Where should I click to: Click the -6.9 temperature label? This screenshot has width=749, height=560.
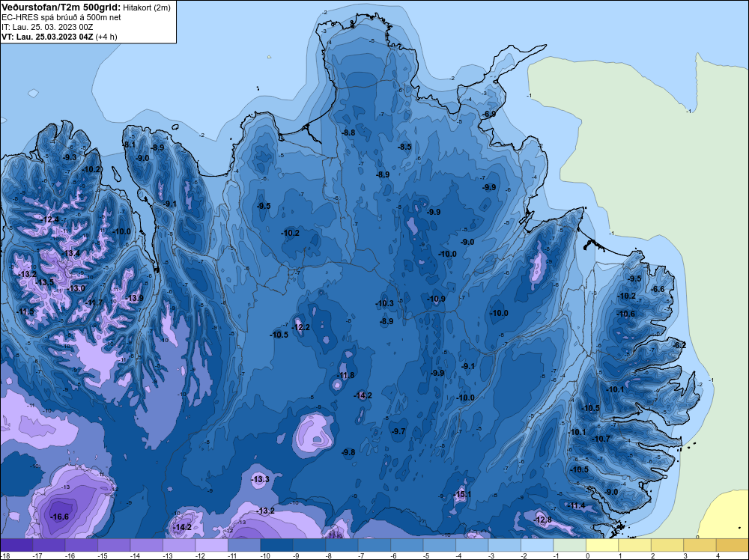click(x=489, y=114)
